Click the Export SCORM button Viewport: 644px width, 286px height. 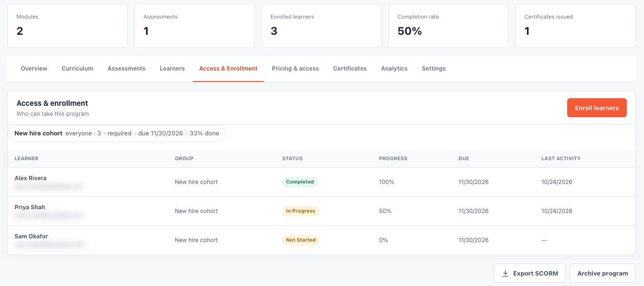tap(530, 274)
